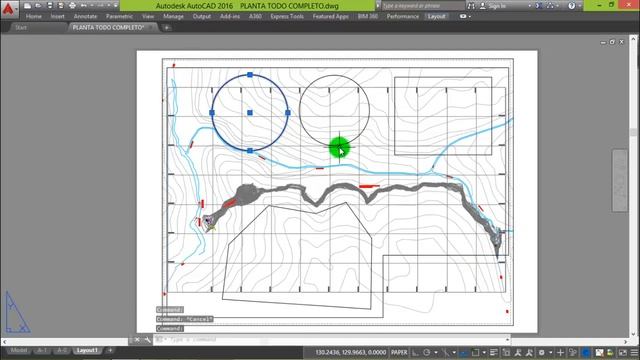Open the Stay Connected triangle icon
Viewport: 640px width, 360px height.
[550, 6]
